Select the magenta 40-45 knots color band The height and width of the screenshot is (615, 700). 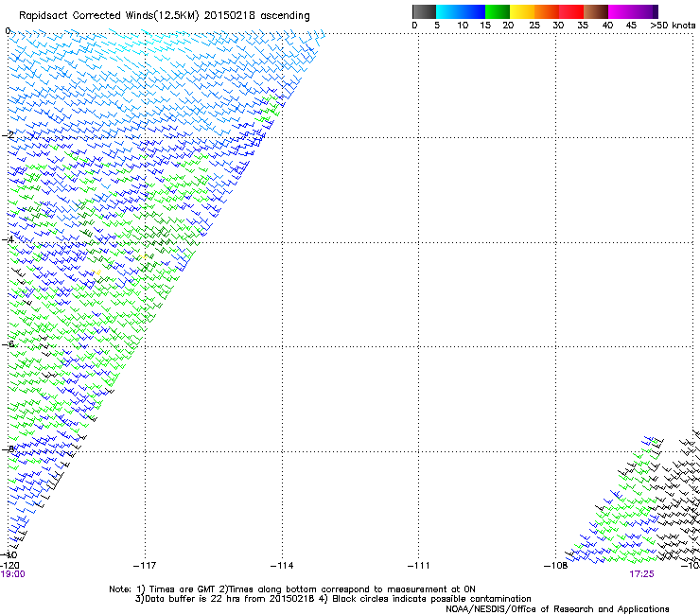[621, 11]
